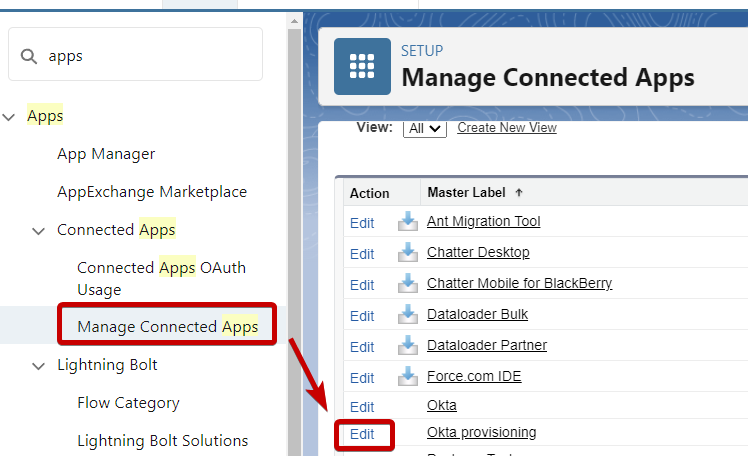
Task: Click the install icon beside Dataloader Bulk
Action: pyautogui.click(x=408, y=314)
